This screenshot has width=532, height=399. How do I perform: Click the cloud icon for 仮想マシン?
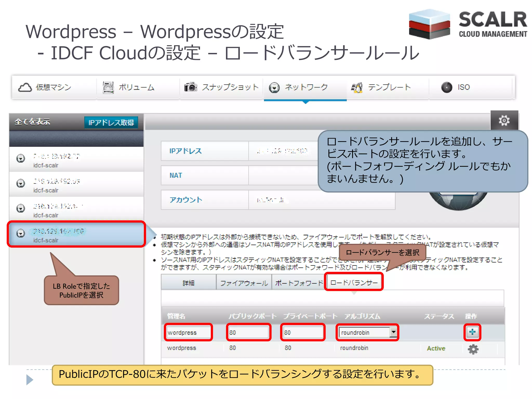point(25,88)
